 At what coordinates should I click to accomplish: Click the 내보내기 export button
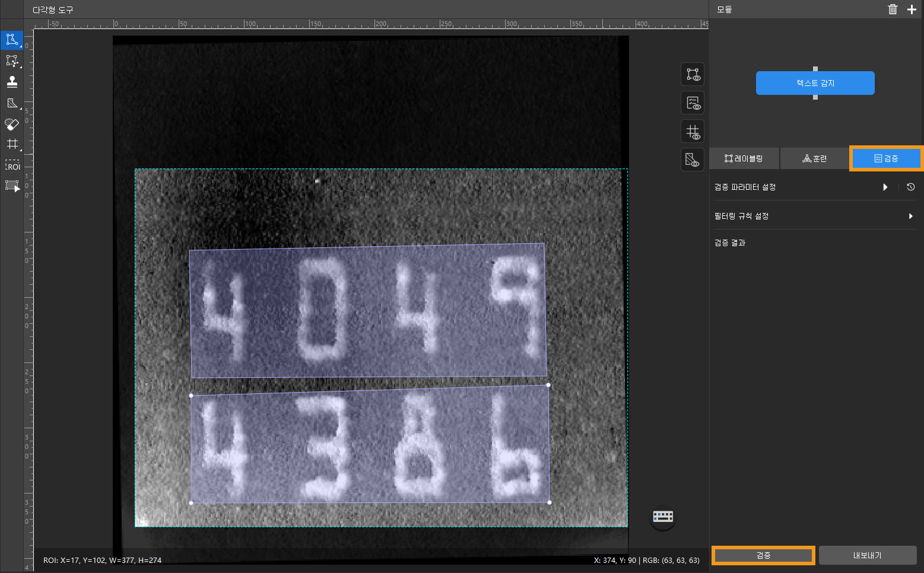[x=868, y=555]
